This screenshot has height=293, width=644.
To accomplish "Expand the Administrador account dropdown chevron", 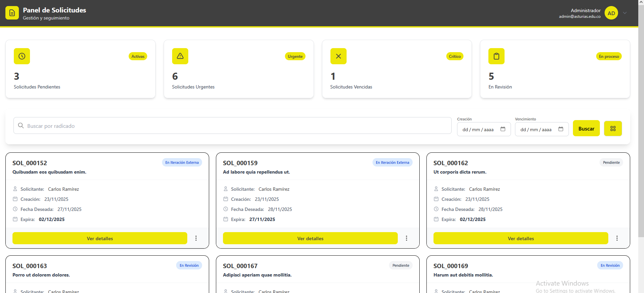I will 625,13.
